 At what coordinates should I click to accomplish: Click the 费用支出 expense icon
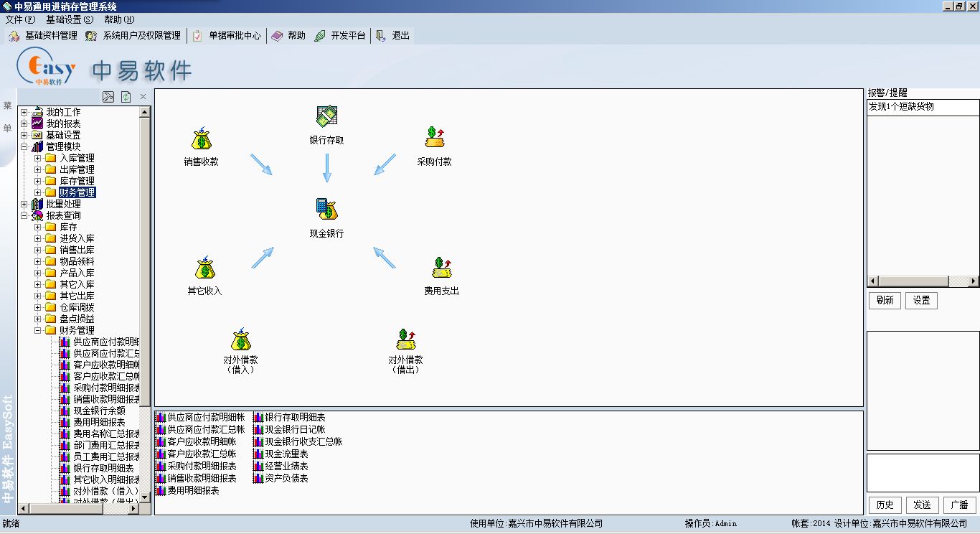(x=441, y=268)
